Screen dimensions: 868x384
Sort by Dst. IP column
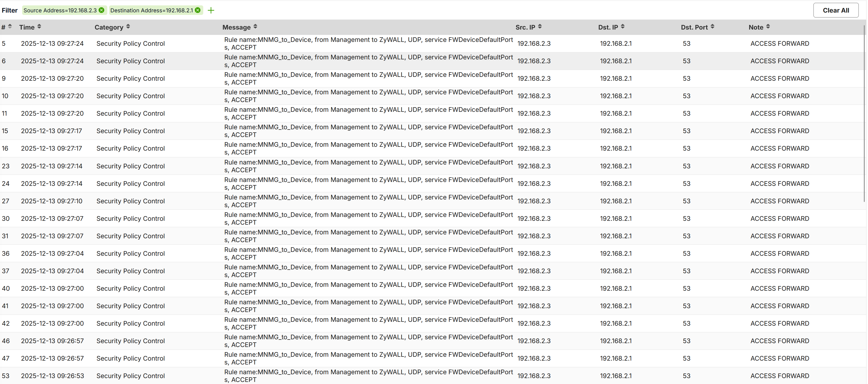pyautogui.click(x=622, y=26)
